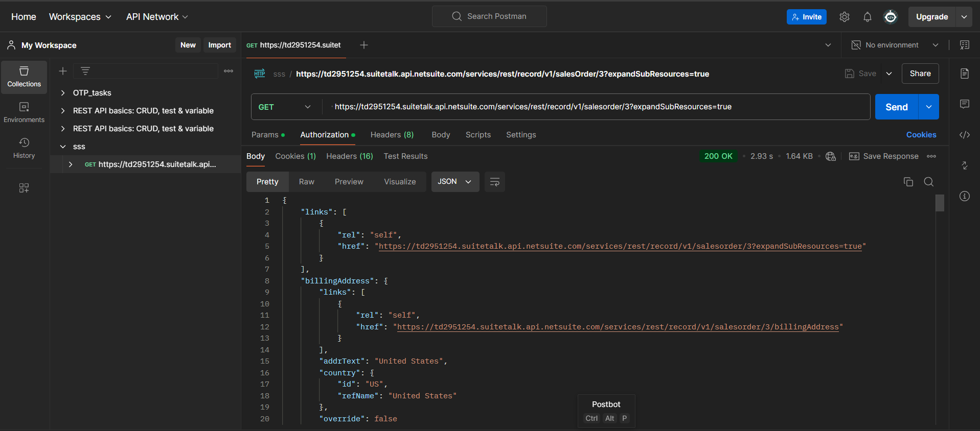Switch to the Test Results tab
Image resolution: width=980 pixels, height=431 pixels.
[405, 156]
